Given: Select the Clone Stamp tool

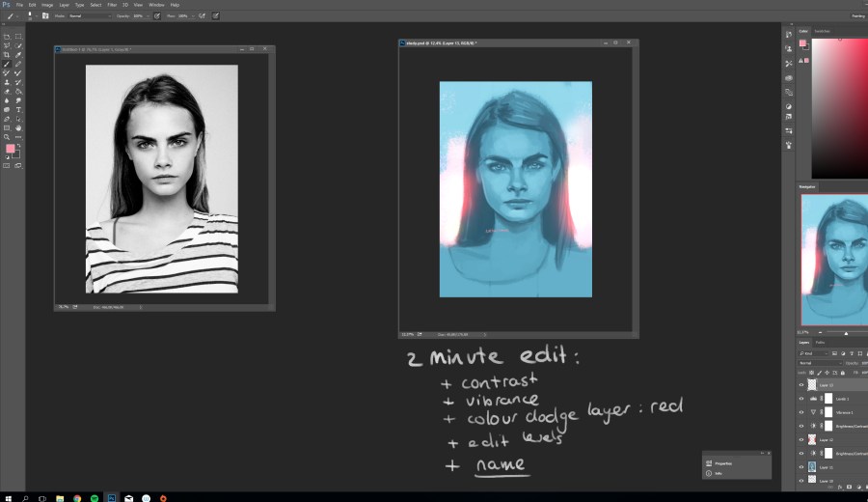Looking at the screenshot, I should tap(8, 82).
